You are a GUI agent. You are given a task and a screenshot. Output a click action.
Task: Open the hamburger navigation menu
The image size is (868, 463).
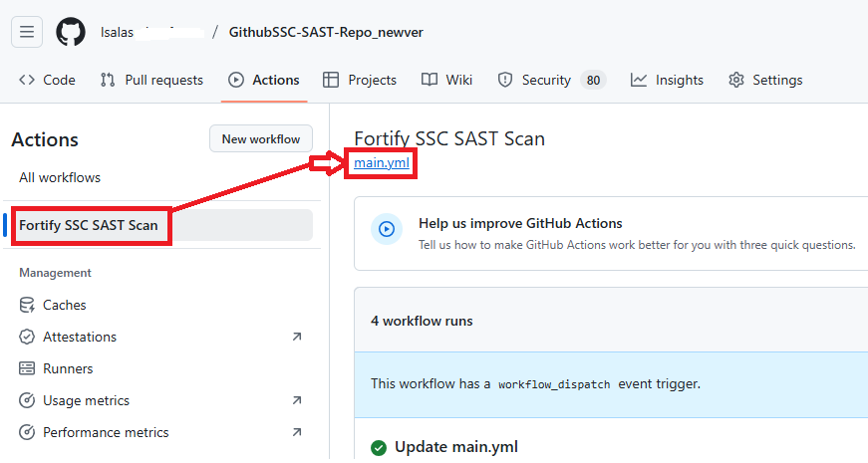[x=27, y=32]
